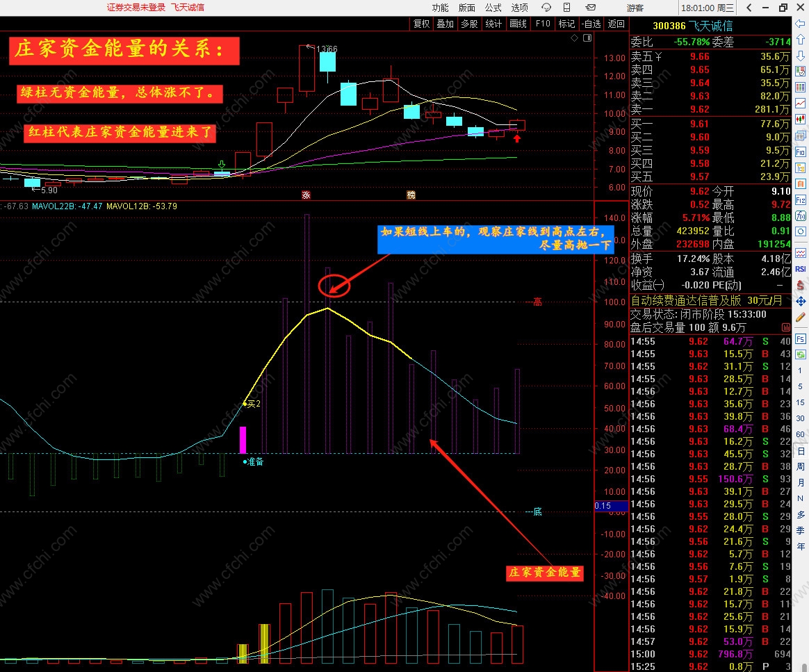The height and width of the screenshot is (672, 809).
Task: Select the 60-minute period option
Action: pyautogui.click(x=801, y=434)
